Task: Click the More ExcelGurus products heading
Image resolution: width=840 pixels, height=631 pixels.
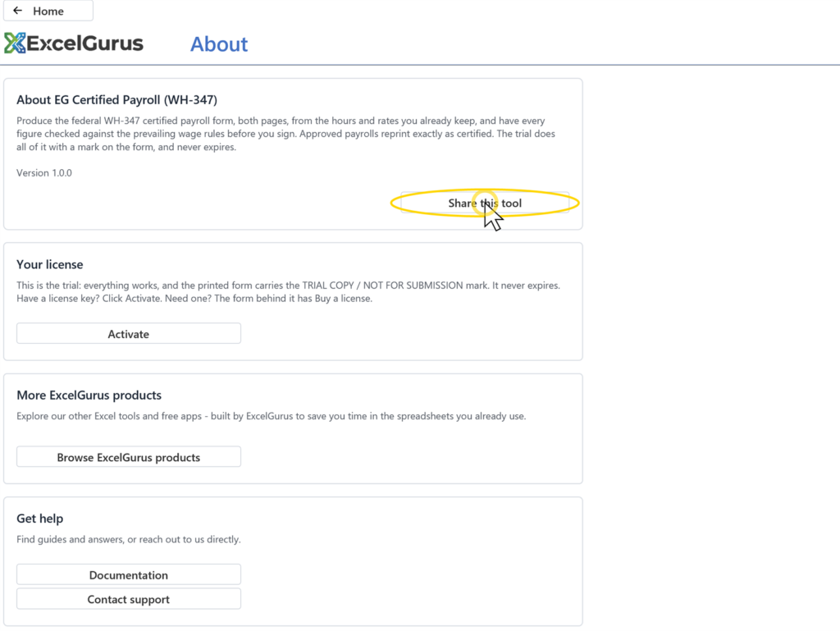Action: [89, 395]
